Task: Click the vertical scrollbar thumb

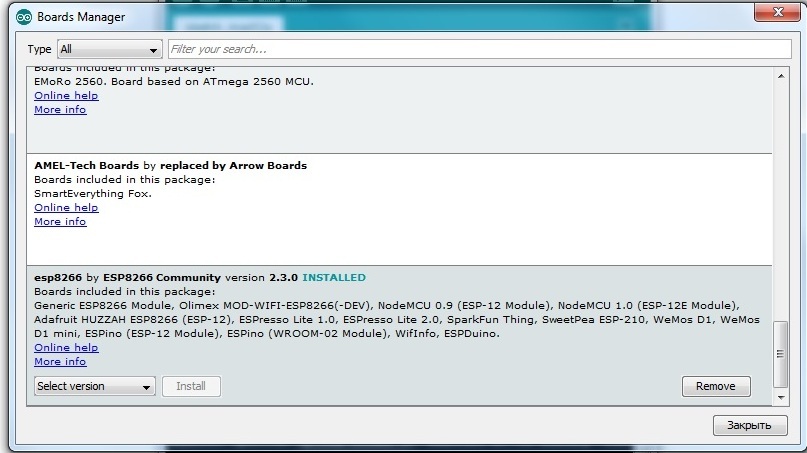Action: pyautogui.click(x=781, y=354)
